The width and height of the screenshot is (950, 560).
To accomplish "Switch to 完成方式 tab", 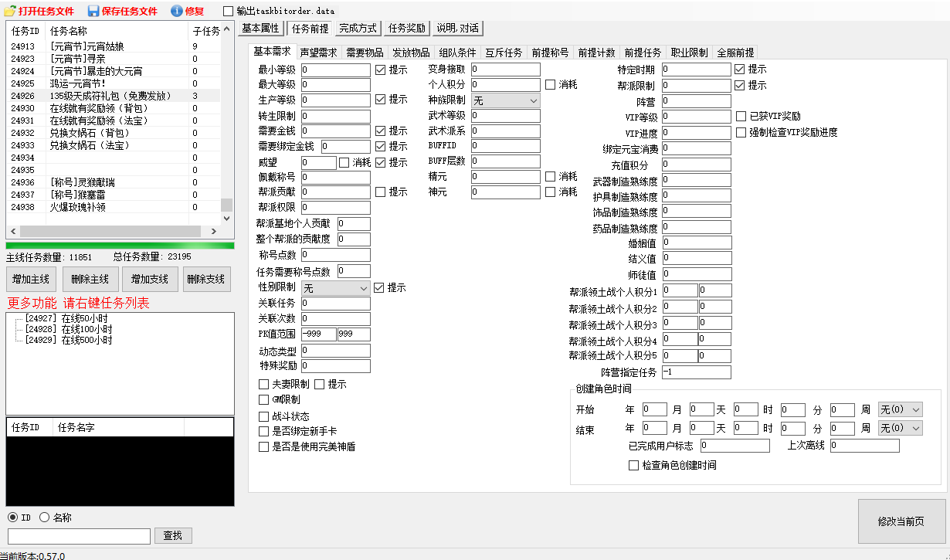I will [358, 29].
